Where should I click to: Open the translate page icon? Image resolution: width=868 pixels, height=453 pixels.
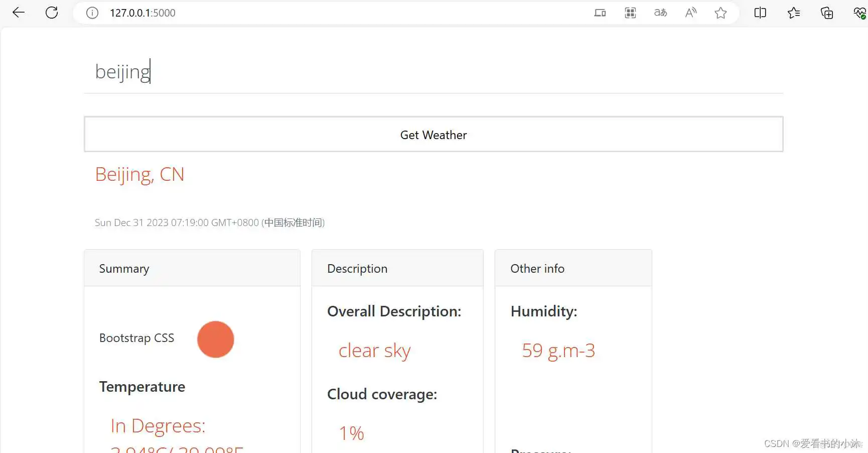tap(660, 13)
